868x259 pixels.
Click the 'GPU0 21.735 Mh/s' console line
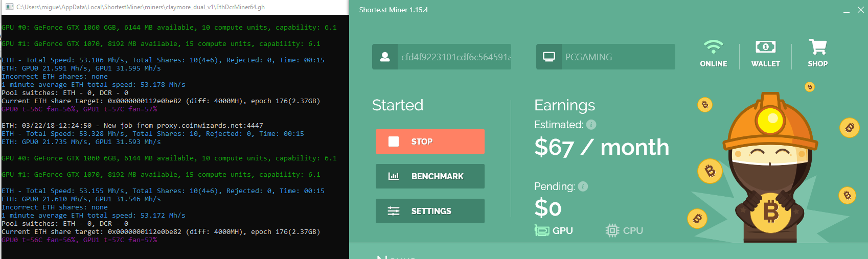[81, 142]
